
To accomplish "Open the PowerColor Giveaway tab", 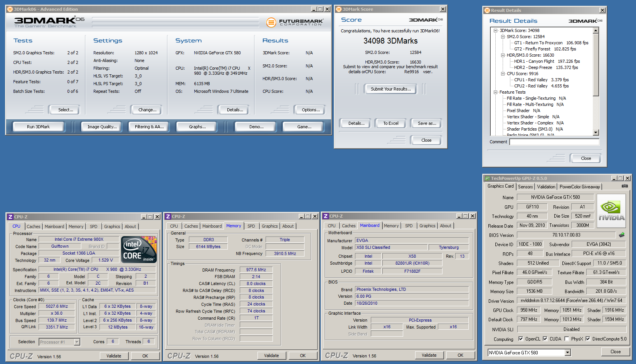I will coord(580,187).
